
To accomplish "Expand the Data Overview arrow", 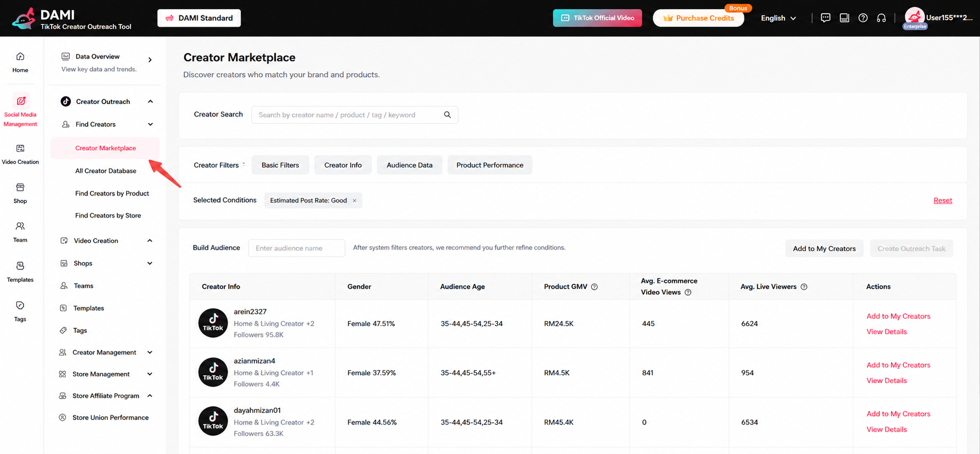I will (150, 60).
